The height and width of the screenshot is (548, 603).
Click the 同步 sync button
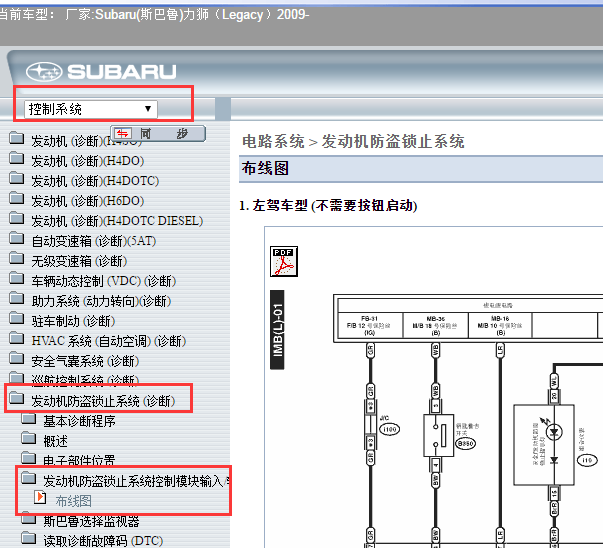coord(158,133)
